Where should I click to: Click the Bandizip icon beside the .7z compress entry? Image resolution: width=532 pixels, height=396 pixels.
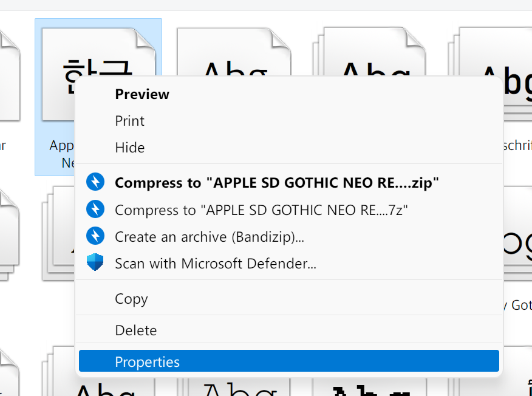pos(95,210)
